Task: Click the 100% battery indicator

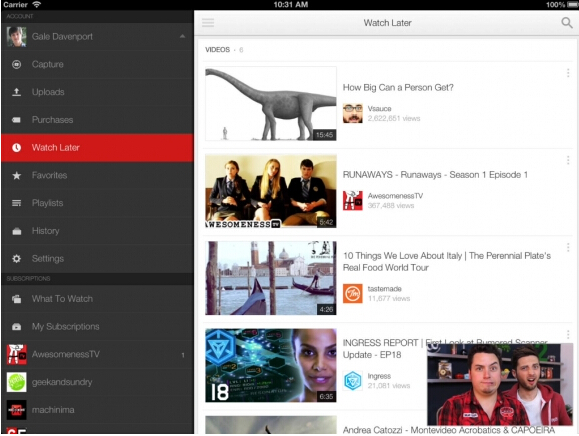Action: pyautogui.click(x=561, y=5)
